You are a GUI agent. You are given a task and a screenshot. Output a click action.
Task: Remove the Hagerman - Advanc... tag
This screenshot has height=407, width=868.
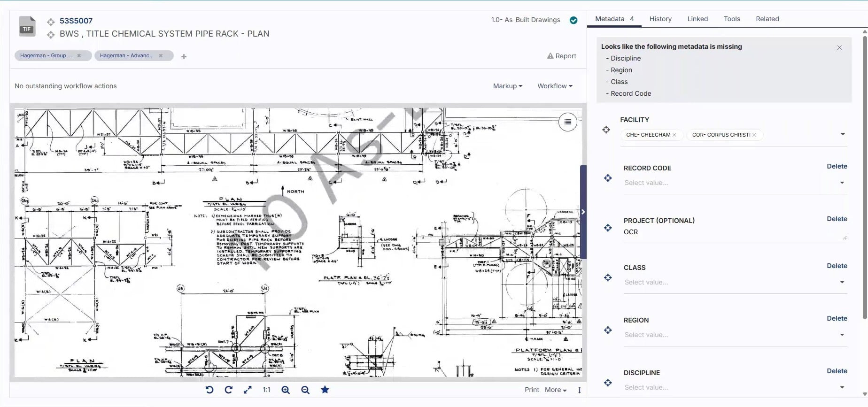(x=161, y=55)
